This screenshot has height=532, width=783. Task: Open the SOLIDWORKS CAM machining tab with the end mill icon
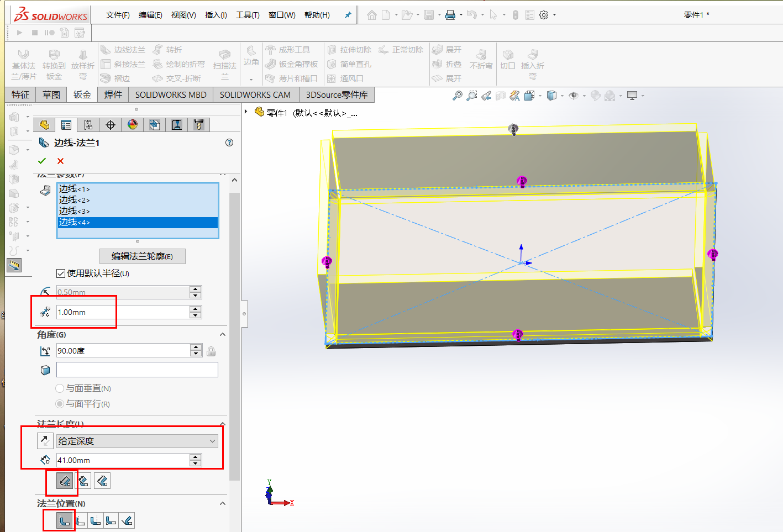199,125
